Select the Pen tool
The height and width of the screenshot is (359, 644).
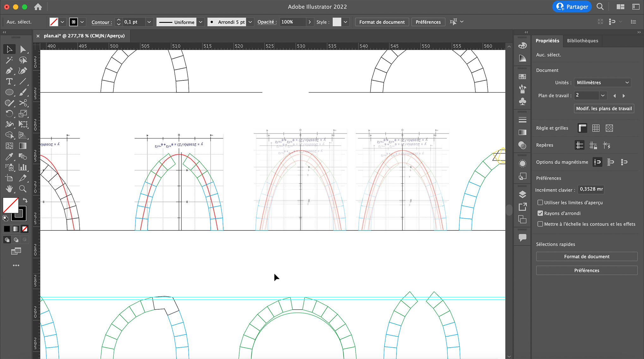[9, 71]
